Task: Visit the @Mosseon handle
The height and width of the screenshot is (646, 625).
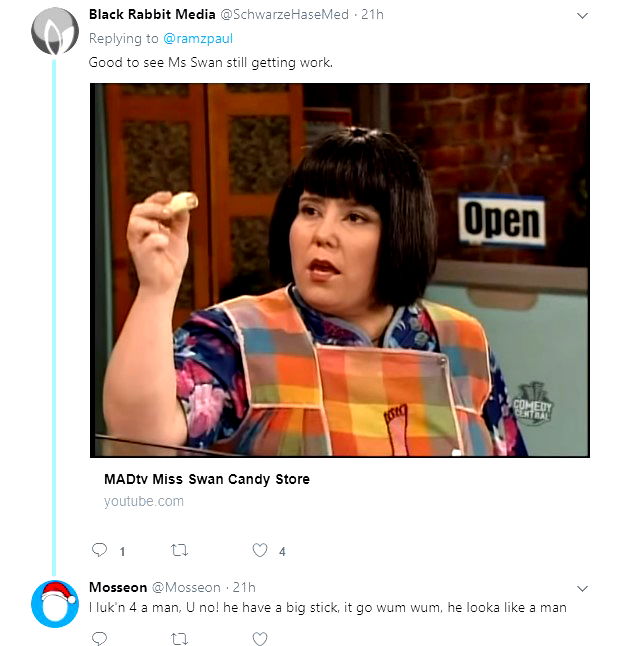Action: pyautogui.click(x=186, y=587)
